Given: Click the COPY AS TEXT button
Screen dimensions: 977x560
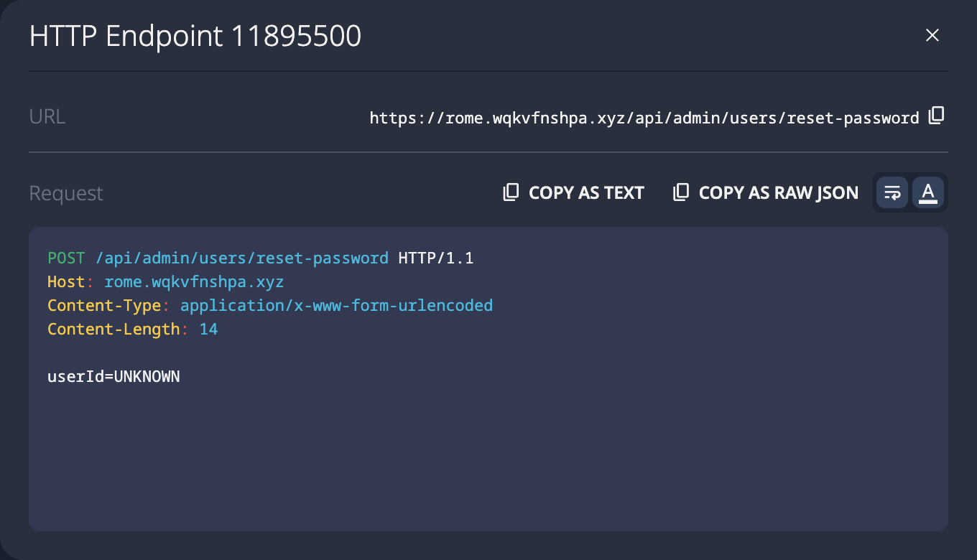Looking at the screenshot, I should pyautogui.click(x=586, y=192).
